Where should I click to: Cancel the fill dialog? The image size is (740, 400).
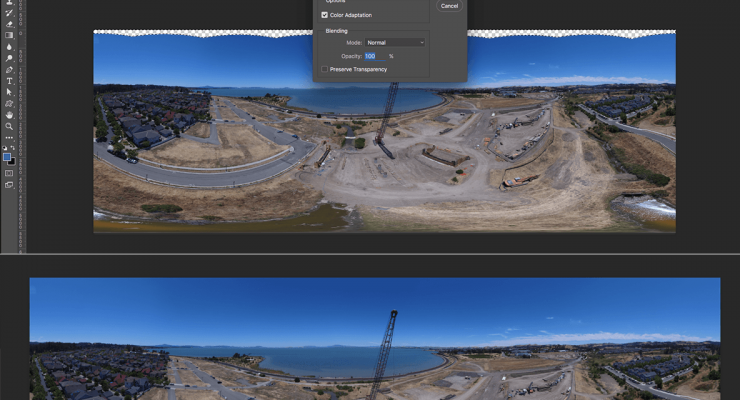449,6
